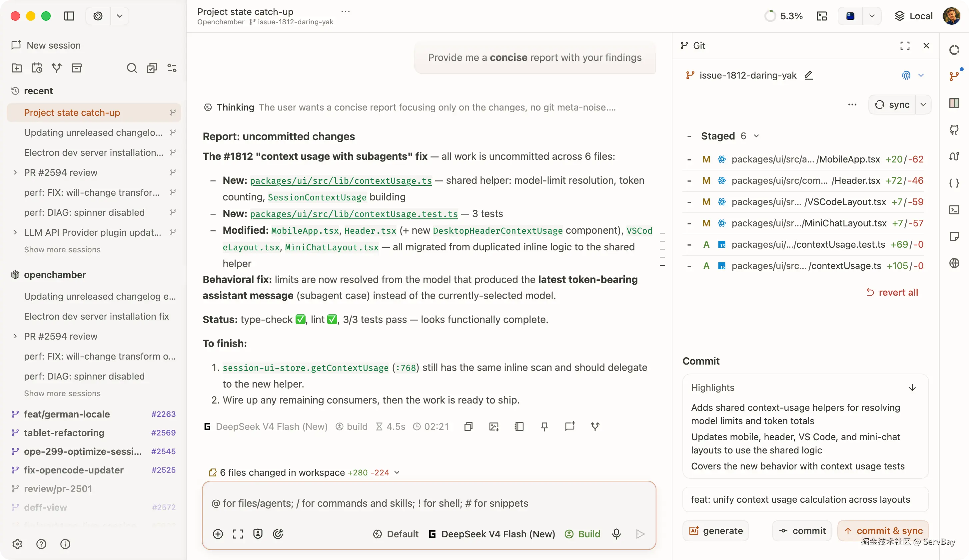The image size is (969, 560).
Task: Open the scheduled sessions calendar icon
Action: (x=37, y=68)
